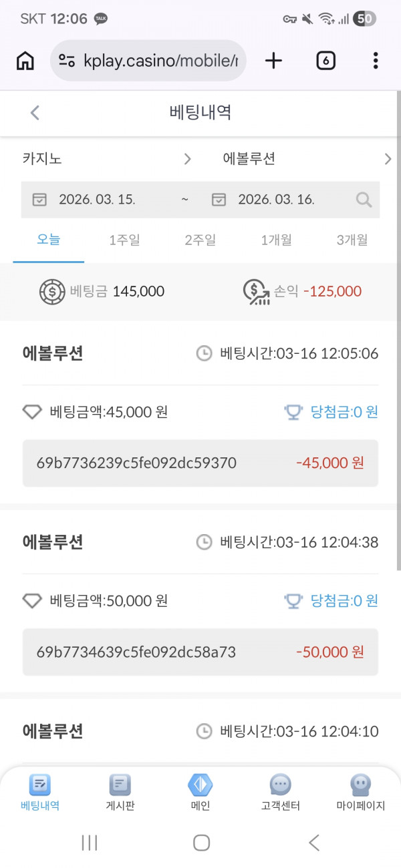
Task: Click the back arrow on 베팅내역 header
Action: point(35,113)
